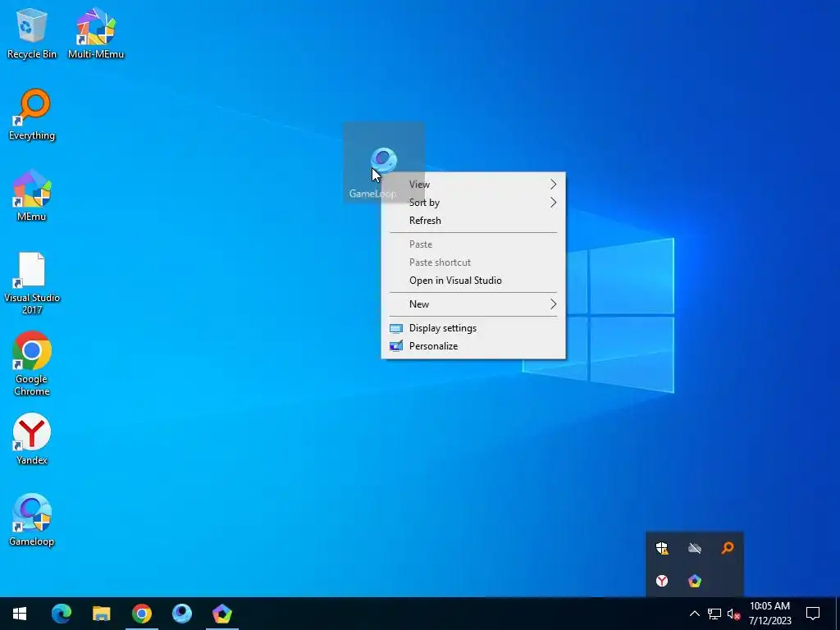The height and width of the screenshot is (630, 840).
Task: Open the Everything search tray icon
Action: click(728, 548)
